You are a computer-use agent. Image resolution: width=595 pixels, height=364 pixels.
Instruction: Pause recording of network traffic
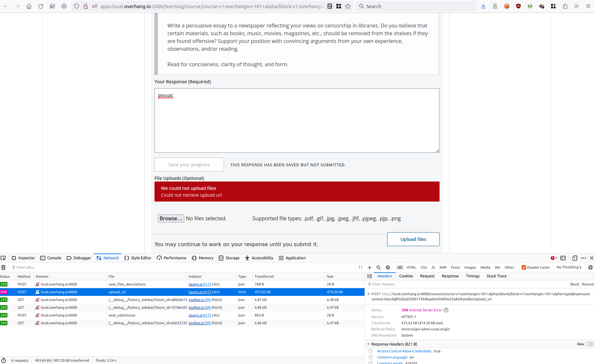point(361,267)
